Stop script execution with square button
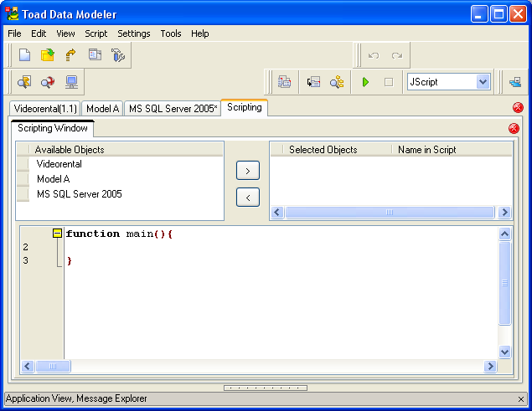 (x=389, y=82)
